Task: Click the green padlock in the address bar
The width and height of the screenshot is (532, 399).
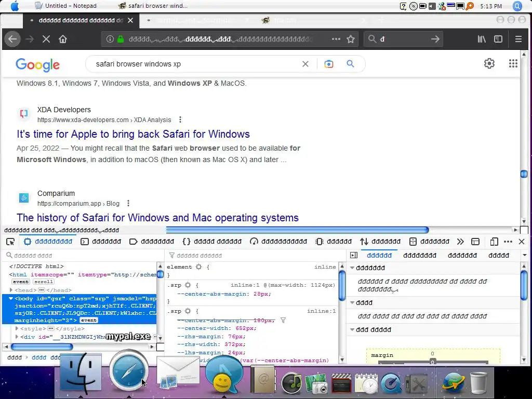Action: click(121, 39)
